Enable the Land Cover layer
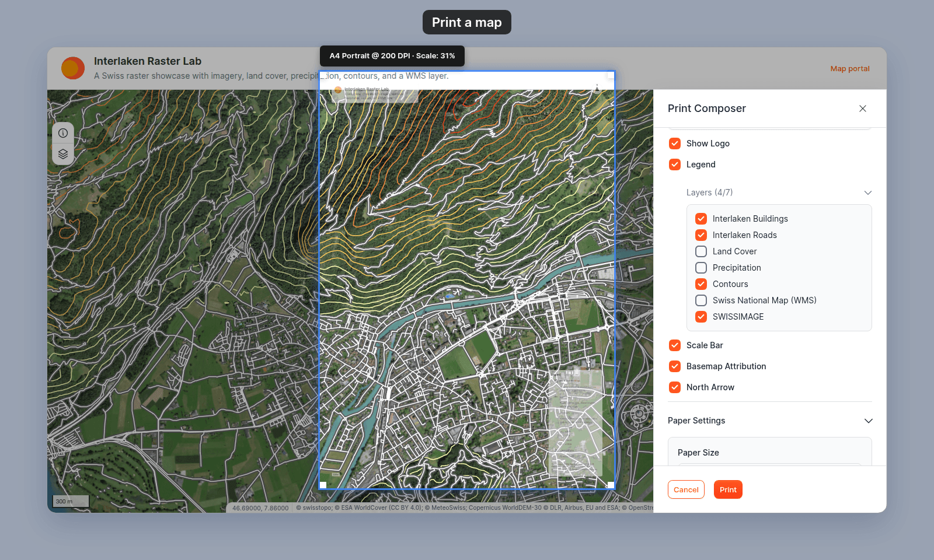The height and width of the screenshot is (560, 934). coord(701,251)
